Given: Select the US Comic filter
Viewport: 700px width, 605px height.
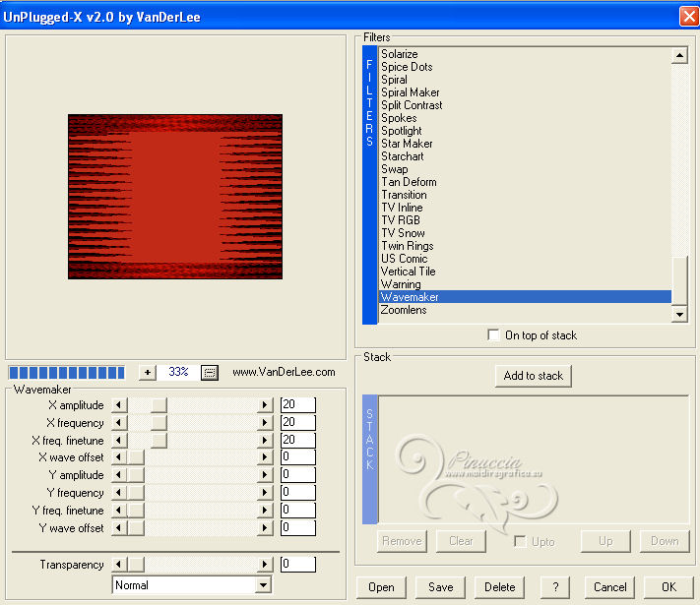Looking at the screenshot, I should 404,259.
